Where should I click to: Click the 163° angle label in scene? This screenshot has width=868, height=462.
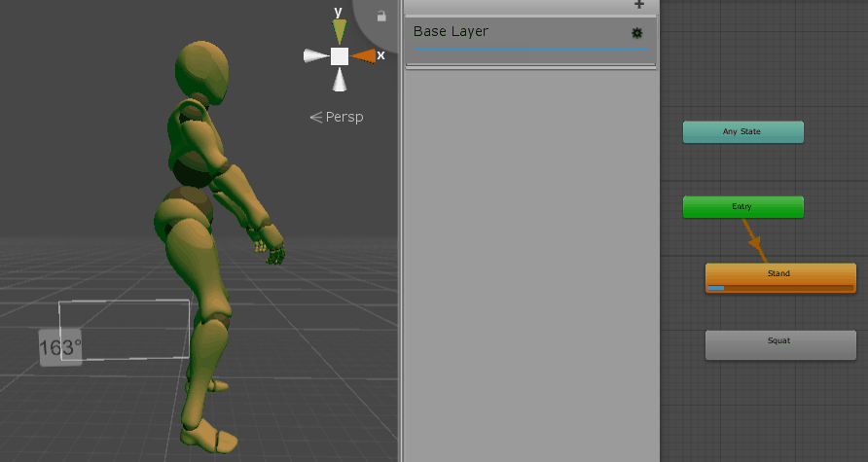click(x=60, y=347)
